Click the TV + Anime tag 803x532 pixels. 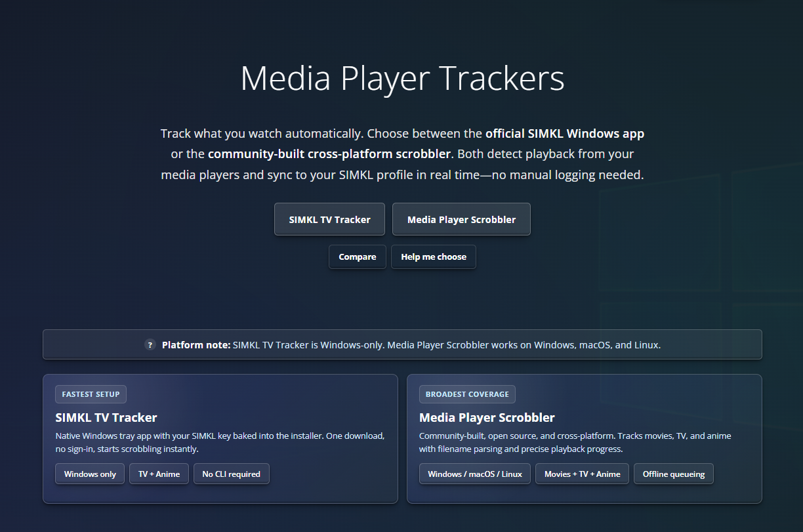(159, 474)
